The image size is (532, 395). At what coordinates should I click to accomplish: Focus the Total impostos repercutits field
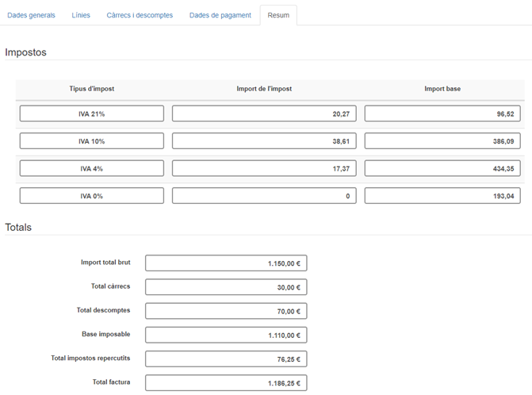(226, 359)
